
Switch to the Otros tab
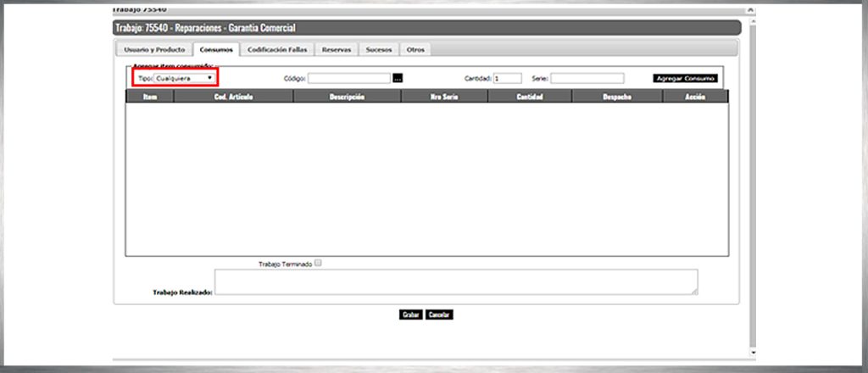tap(415, 50)
